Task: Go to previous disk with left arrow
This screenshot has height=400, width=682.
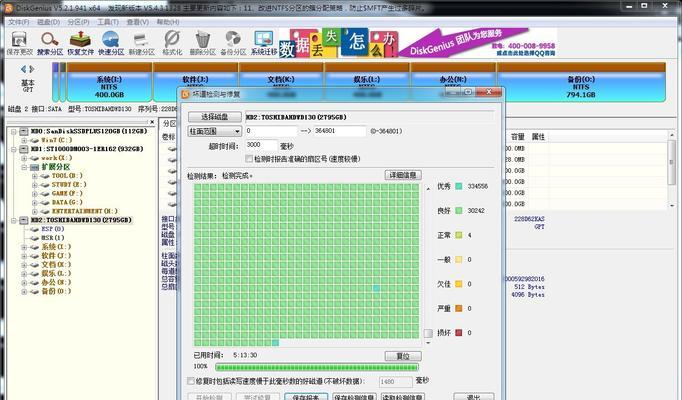Action: 23,69
